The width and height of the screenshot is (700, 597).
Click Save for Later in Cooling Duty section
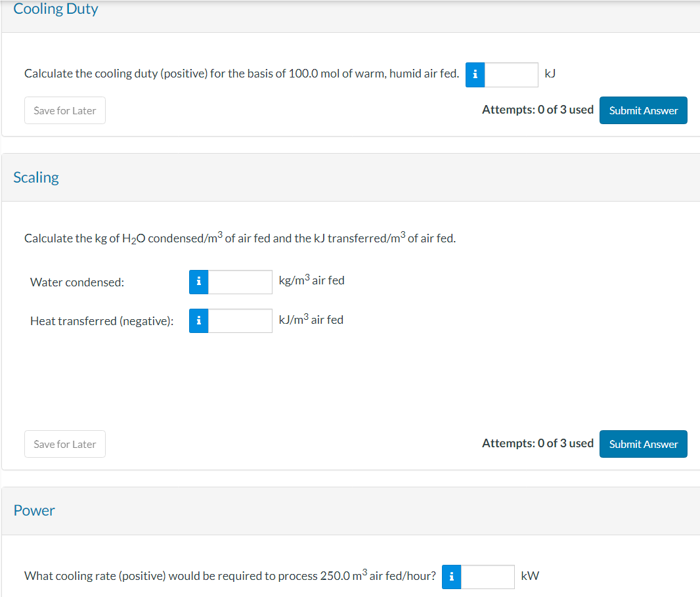(x=65, y=110)
